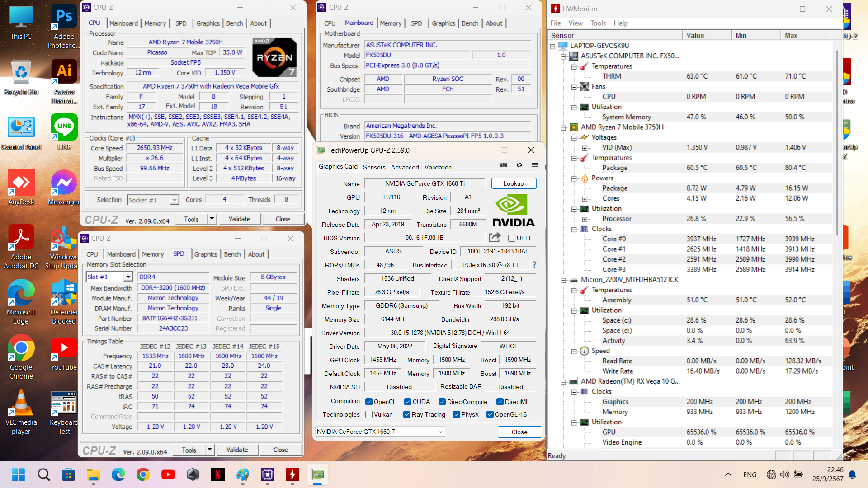Click Tools button in the CPU-Z SPD window
Screen dimensions: 868x488
pyautogui.click(x=189, y=450)
